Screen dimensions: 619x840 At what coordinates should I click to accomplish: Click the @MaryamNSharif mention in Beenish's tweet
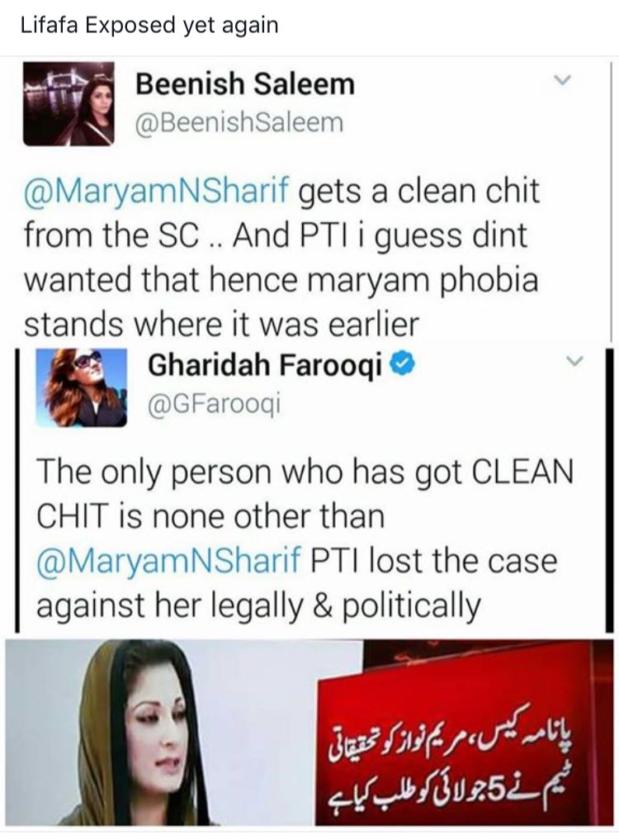pyautogui.click(x=156, y=192)
